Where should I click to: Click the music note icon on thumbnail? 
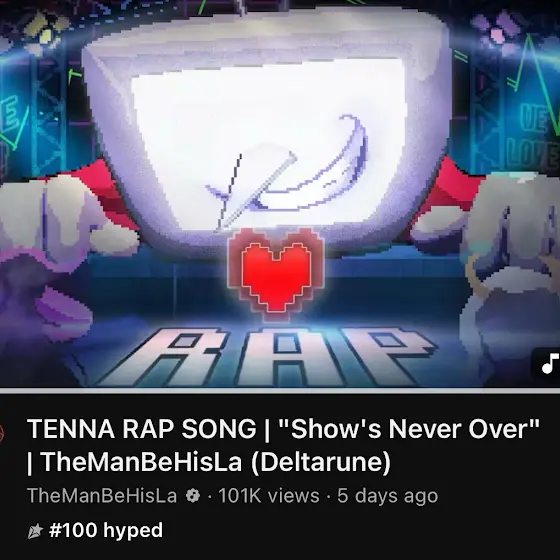point(549,364)
